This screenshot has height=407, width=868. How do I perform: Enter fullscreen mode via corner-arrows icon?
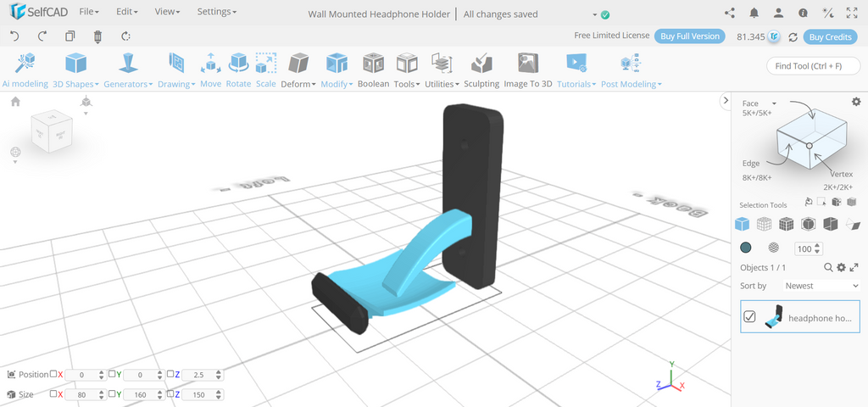tap(852, 13)
